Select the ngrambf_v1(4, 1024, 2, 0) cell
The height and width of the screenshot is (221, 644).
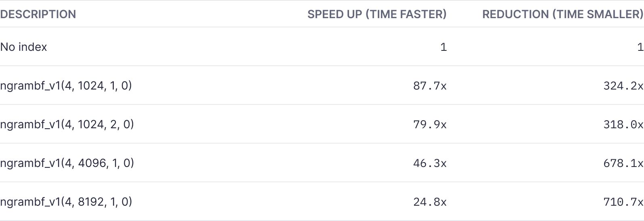(67, 124)
